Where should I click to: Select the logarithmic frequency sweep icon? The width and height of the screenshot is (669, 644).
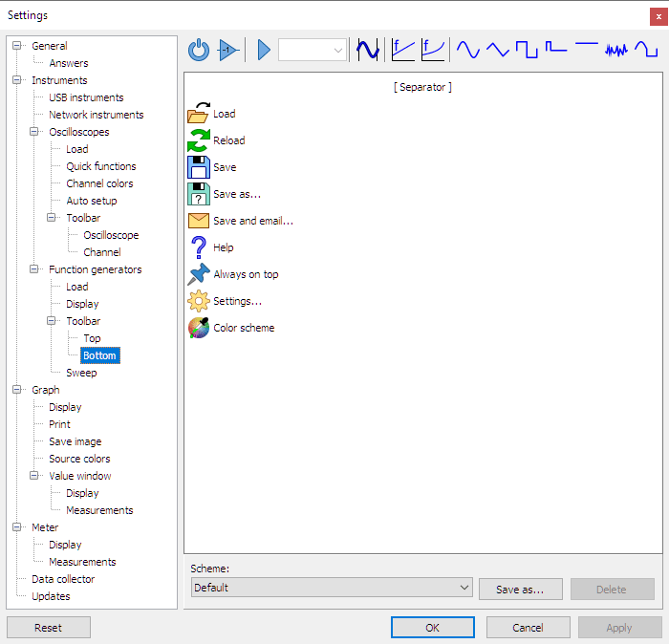[x=433, y=50]
